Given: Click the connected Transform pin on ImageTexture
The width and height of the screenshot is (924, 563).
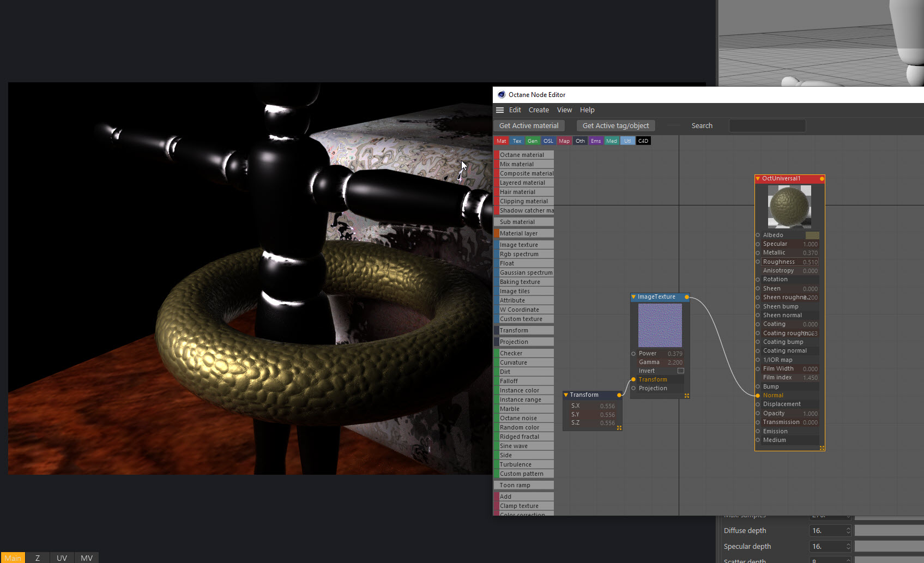Looking at the screenshot, I should pos(633,380).
